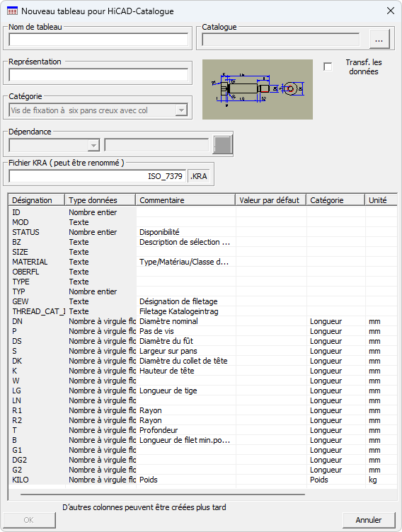Click the Commentaire column header
The height and width of the screenshot is (532, 402).
coord(185,200)
